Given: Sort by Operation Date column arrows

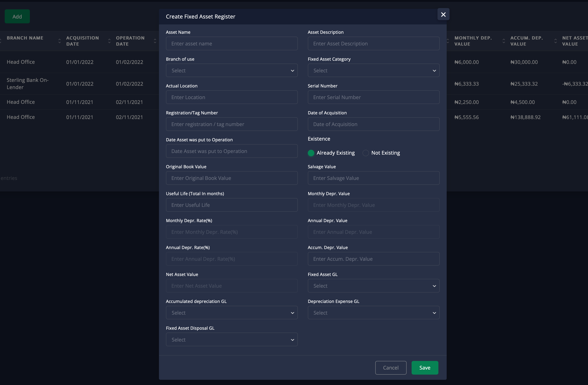Looking at the screenshot, I should [x=155, y=41].
